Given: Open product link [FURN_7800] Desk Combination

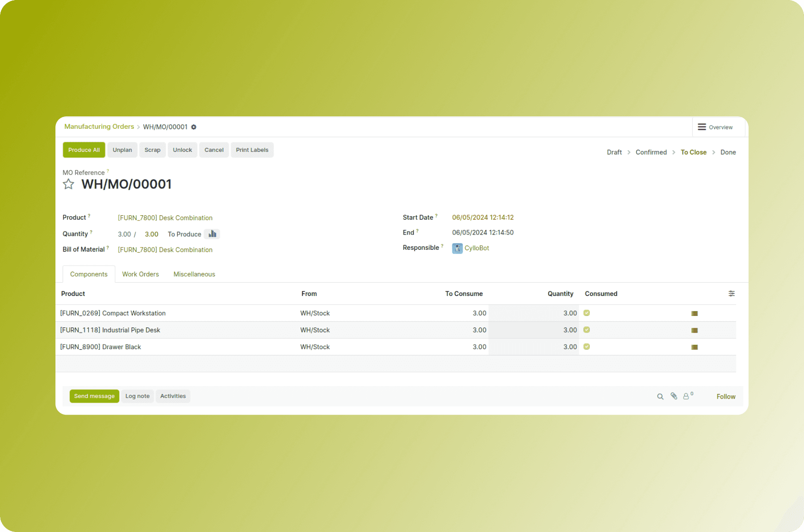Looking at the screenshot, I should pyautogui.click(x=165, y=218).
